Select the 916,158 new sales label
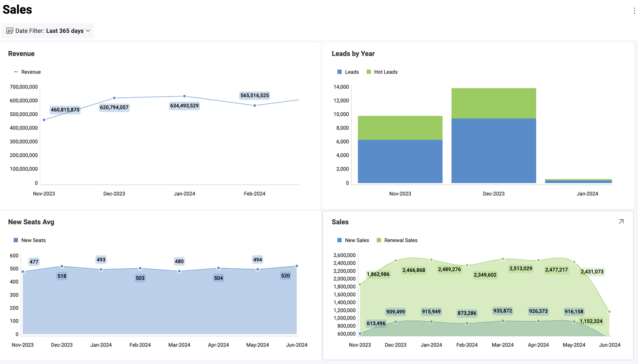The image size is (638, 364). (574, 311)
